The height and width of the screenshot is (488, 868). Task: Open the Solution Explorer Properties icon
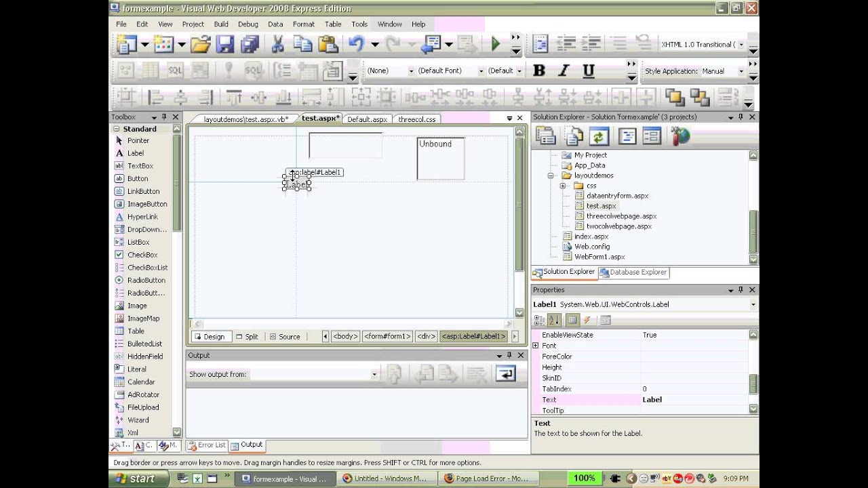(546, 136)
